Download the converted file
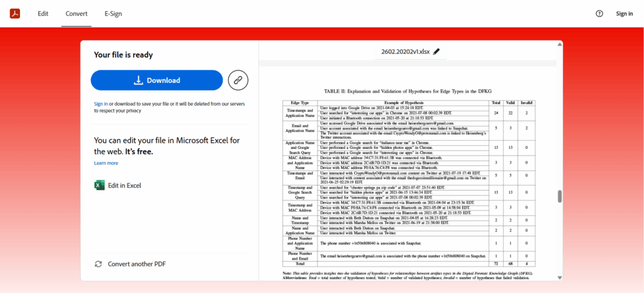644x293 pixels. tap(157, 80)
